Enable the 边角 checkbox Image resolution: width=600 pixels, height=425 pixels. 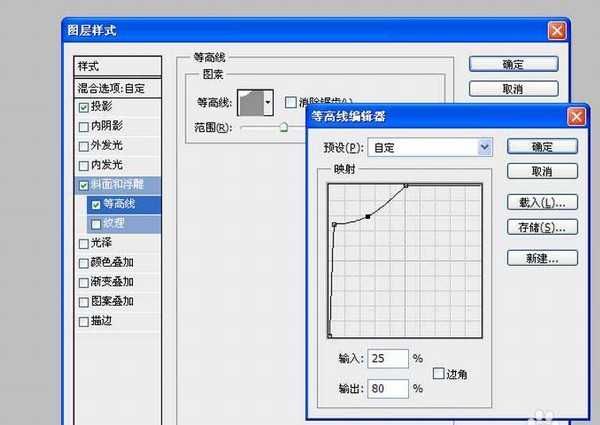pos(439,373)
